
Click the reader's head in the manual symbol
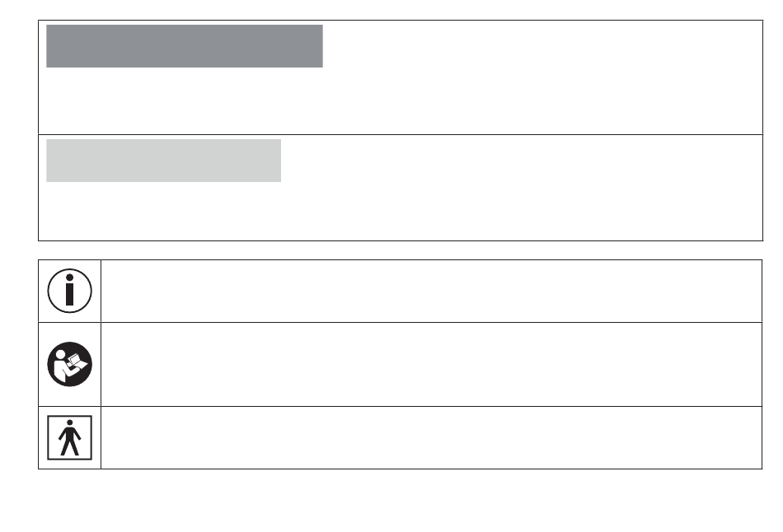coord(60,354)
